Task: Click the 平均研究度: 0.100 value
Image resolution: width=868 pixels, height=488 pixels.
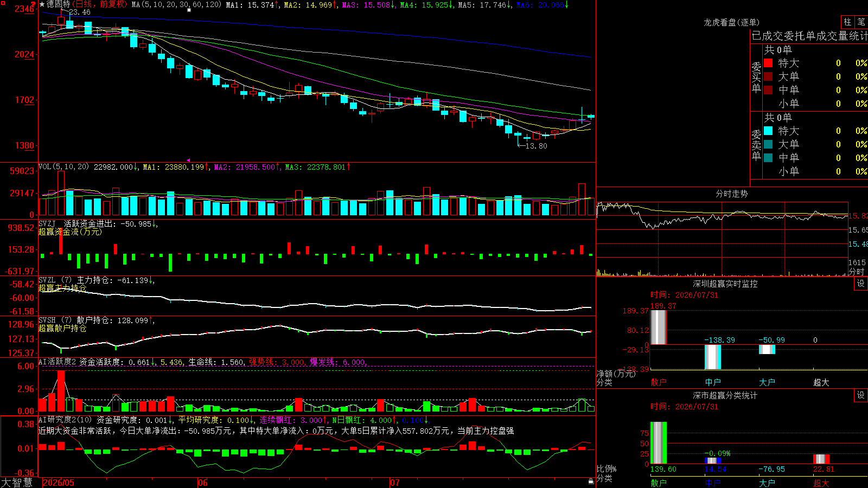Action: pyautogui.click(x=216, y=420)
